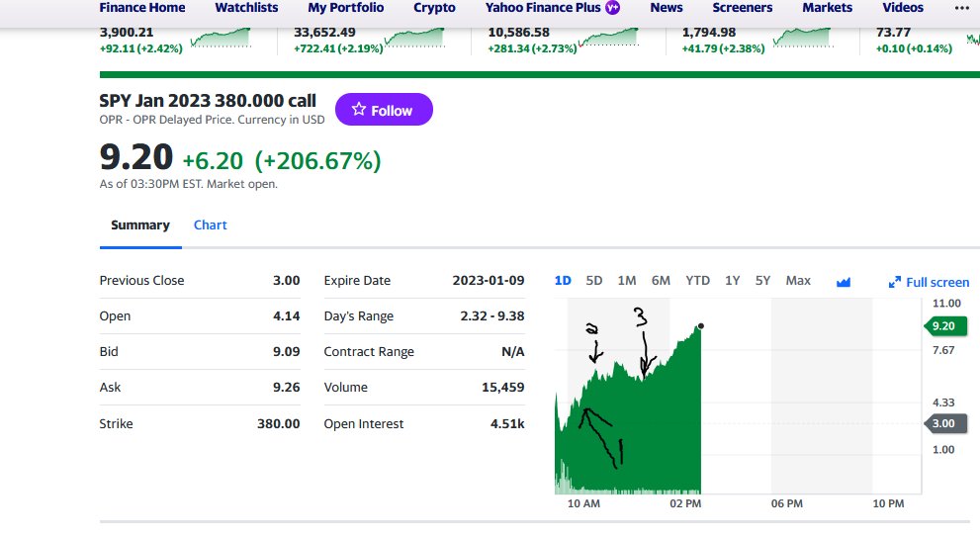The image size is (980, 537).
Task: Click the 33,652.49 index value
Action: click(324, 33)
